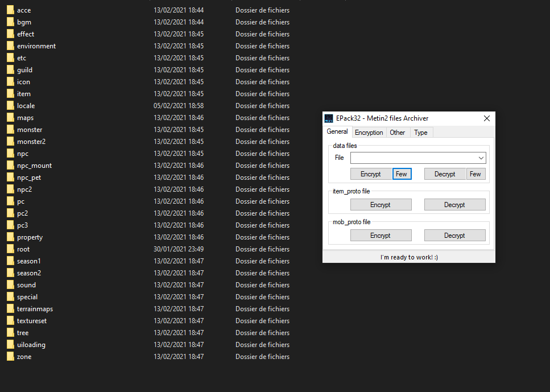Select the uiloading folder name
Image resolution: width=550 pixels, height=392 pixels.
(x=31, y=345)
